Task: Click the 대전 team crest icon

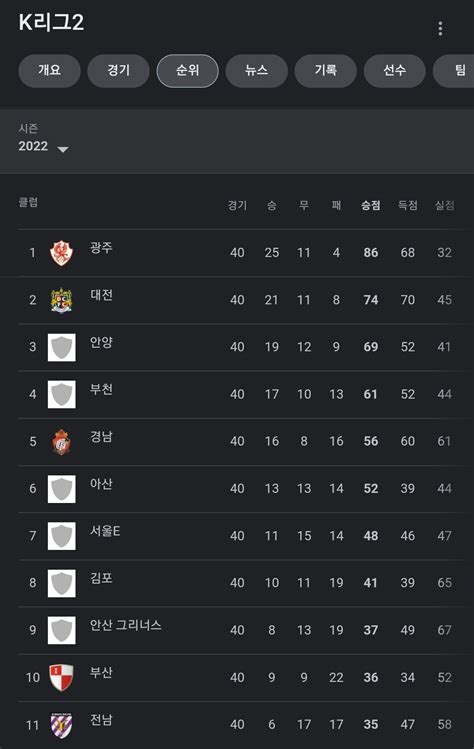Action: [x=62, y=300]
